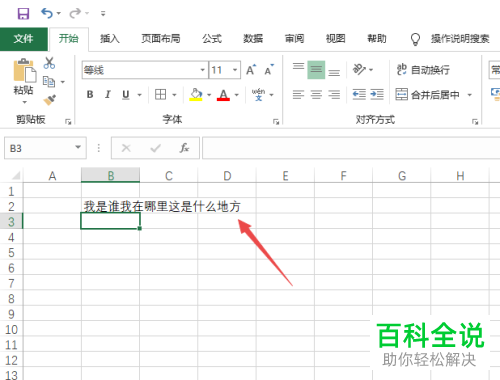This screenshot has height=380, width=500.
Task: Align text right
Action: pyautogui.click(x=334, y=95)
